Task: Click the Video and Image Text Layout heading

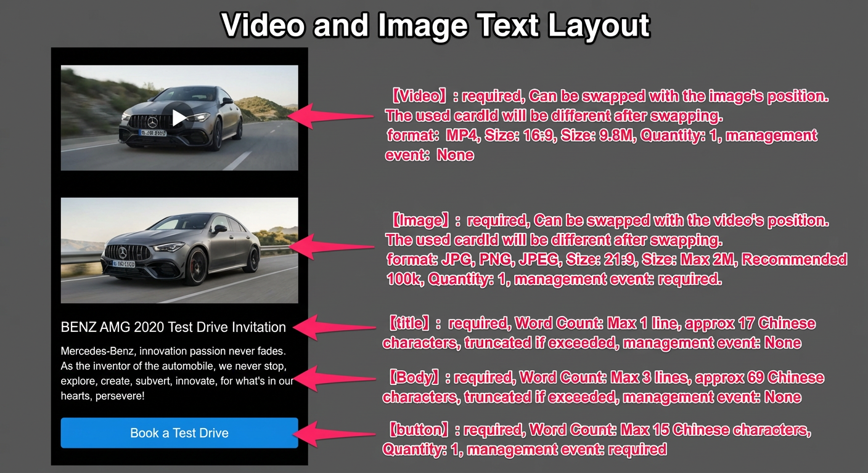Action: (435, 26)
